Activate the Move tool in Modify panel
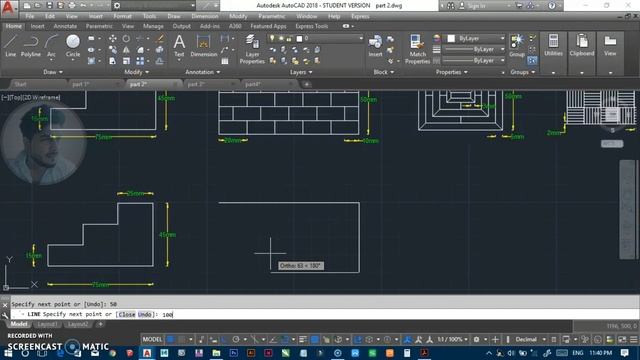The width and height of the screenshot is (640, 360). coord(113,38)
